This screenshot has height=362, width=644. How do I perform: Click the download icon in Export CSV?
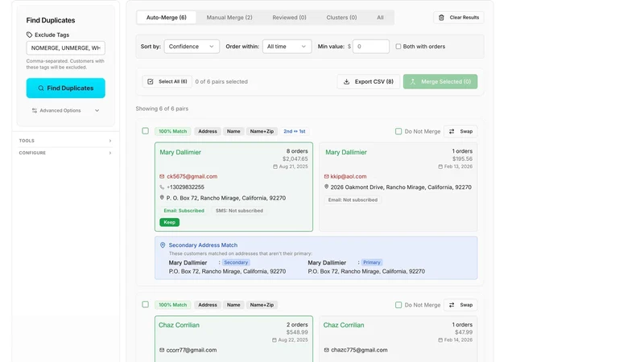coord(346,82)
